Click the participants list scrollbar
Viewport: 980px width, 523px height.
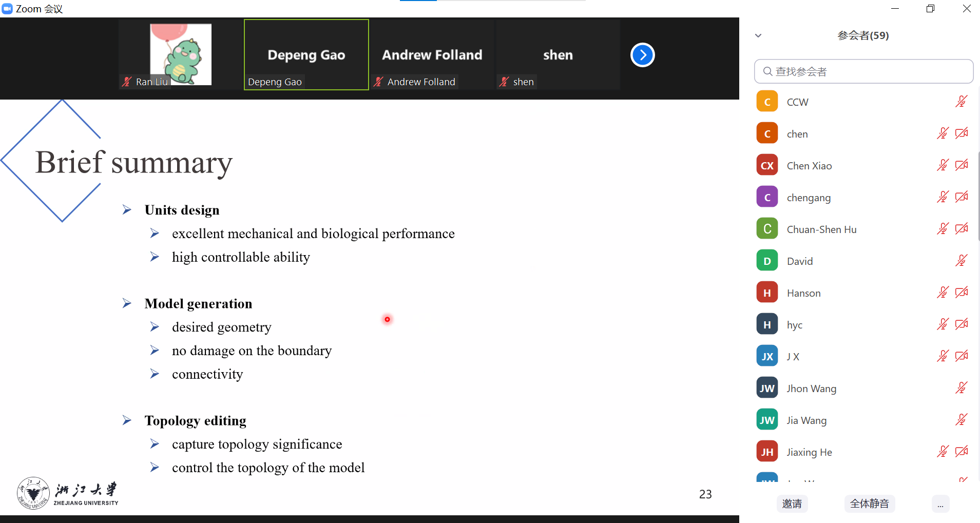978,195
